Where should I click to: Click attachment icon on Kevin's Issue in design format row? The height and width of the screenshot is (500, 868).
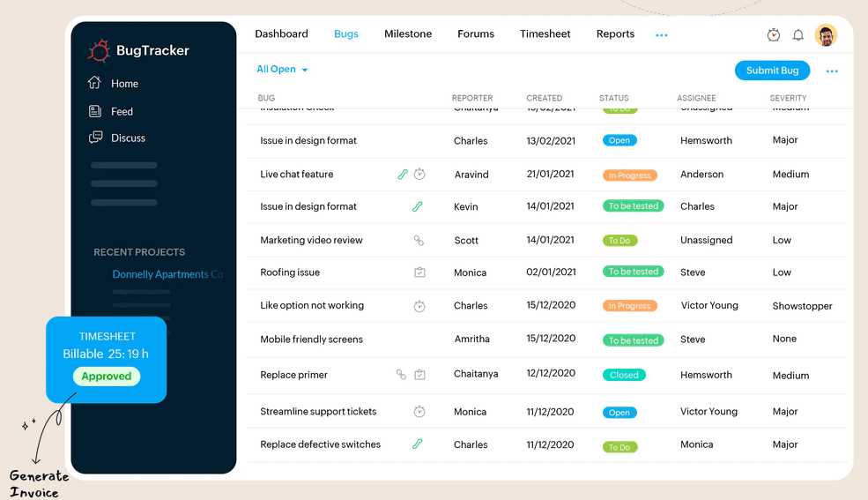(418, 206)
